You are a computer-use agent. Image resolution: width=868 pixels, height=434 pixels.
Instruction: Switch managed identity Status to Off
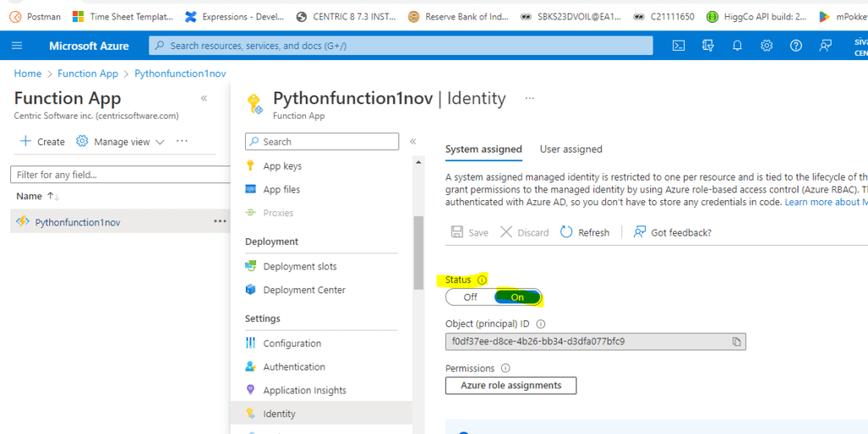pos(470,297)
